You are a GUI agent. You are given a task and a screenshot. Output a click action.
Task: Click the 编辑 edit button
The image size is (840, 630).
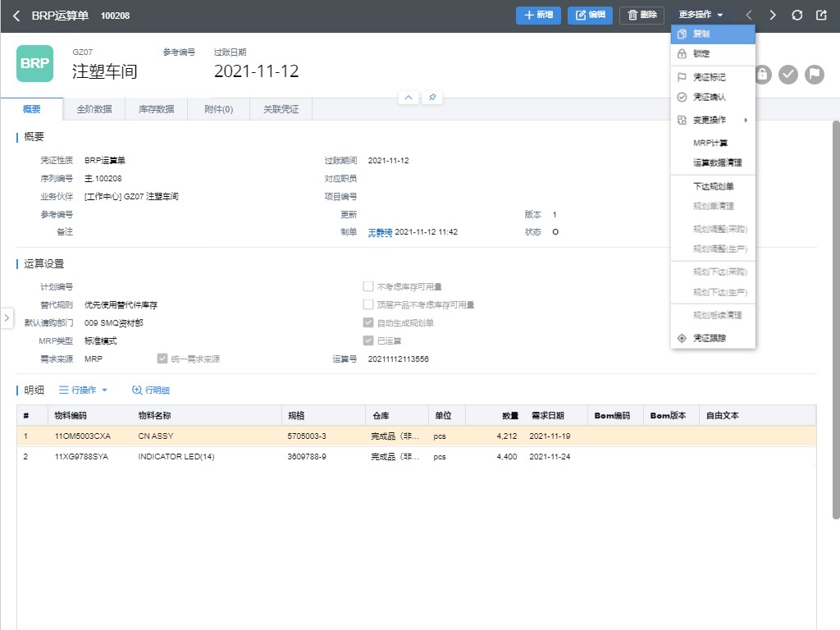point(590,15)
